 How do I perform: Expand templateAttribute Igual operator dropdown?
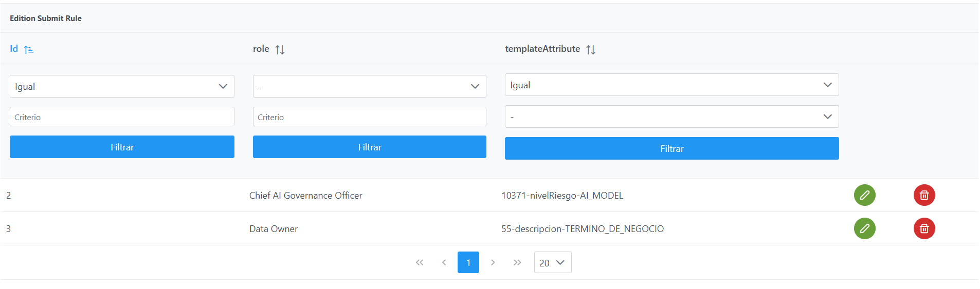point(672,85)
